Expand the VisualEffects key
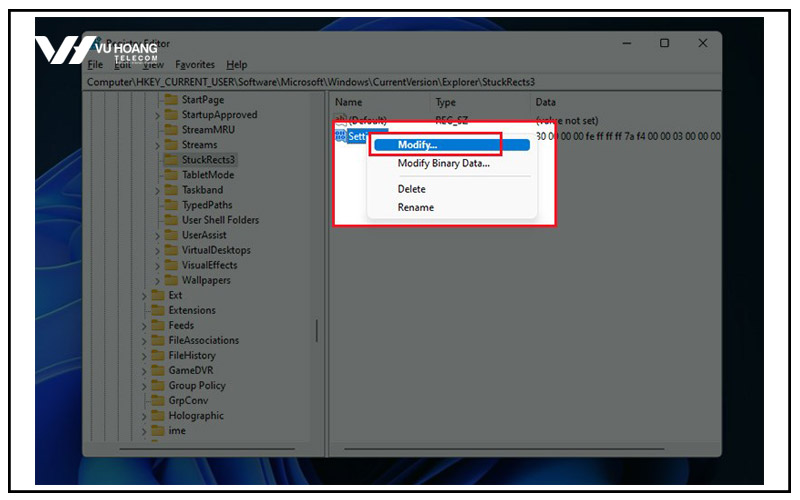This screenshot has width=800, height=500. point(157,266)
